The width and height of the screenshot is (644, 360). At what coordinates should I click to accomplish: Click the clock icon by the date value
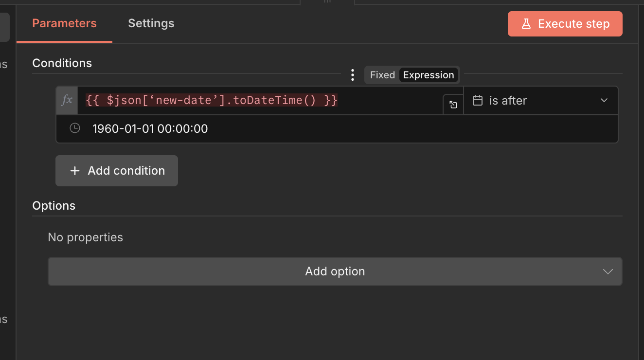coord(74,128)
